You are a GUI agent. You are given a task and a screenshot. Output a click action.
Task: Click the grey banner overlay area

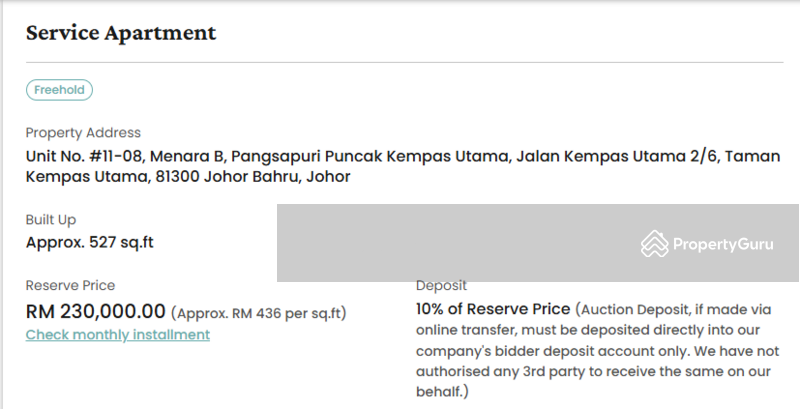pos(538,243)
